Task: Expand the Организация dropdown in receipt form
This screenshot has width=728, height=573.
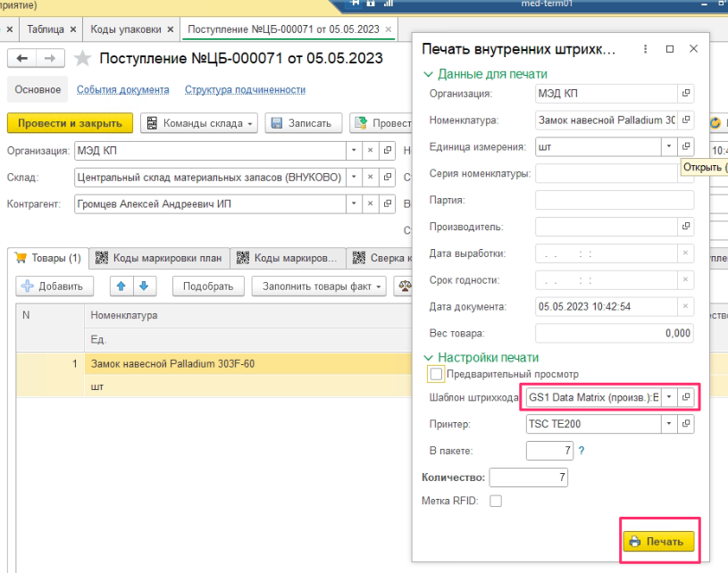Action: (x=354, y=150)
